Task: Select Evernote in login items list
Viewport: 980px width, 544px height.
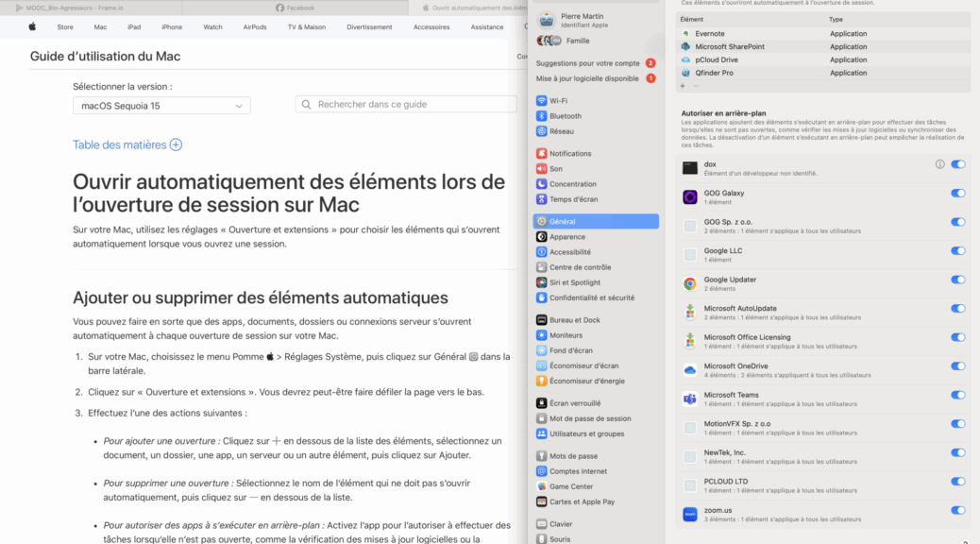Action: point(822,34)
